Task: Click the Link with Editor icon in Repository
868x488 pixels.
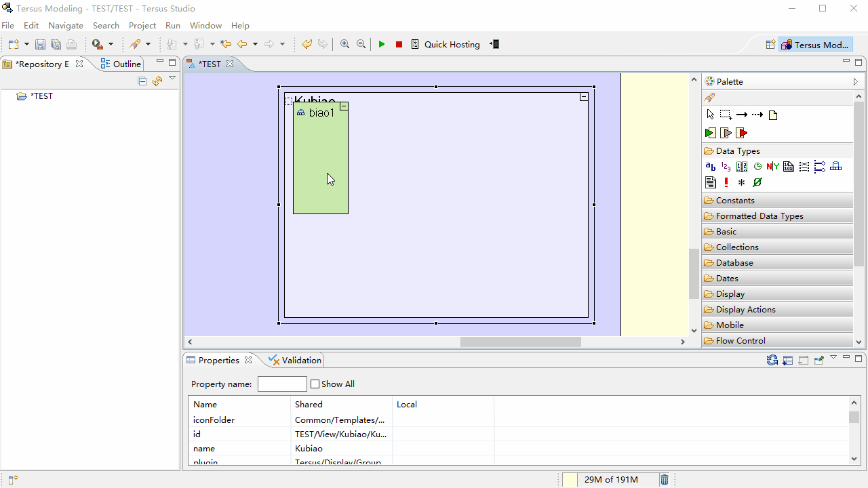Action: click(x=157, y=81)
